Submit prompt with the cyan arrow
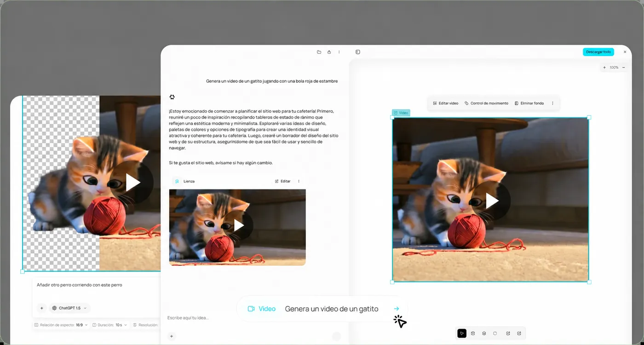Viewport: 644px width, 345px height. 397,309
